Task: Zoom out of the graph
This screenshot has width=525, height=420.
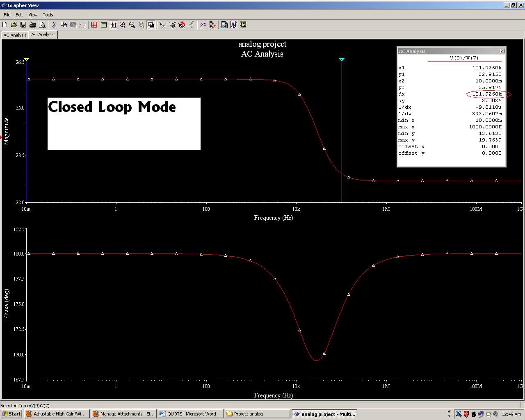Action: point(132,25)
